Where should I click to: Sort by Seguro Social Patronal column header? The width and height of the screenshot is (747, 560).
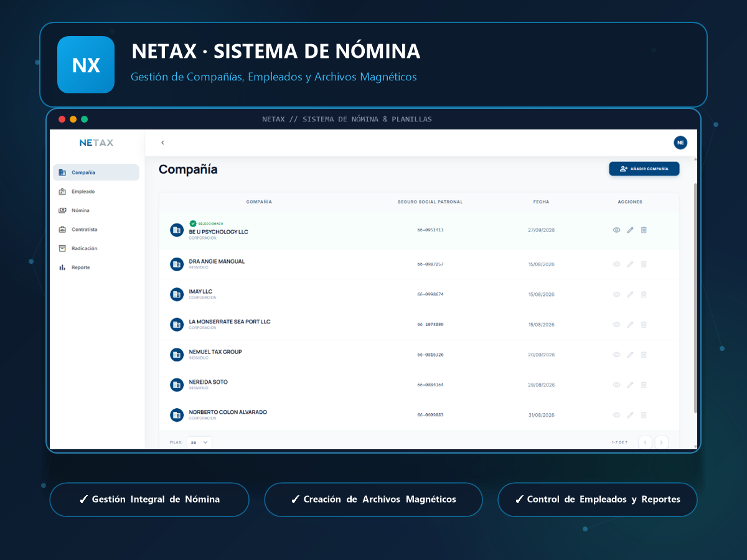pos(430,202)
